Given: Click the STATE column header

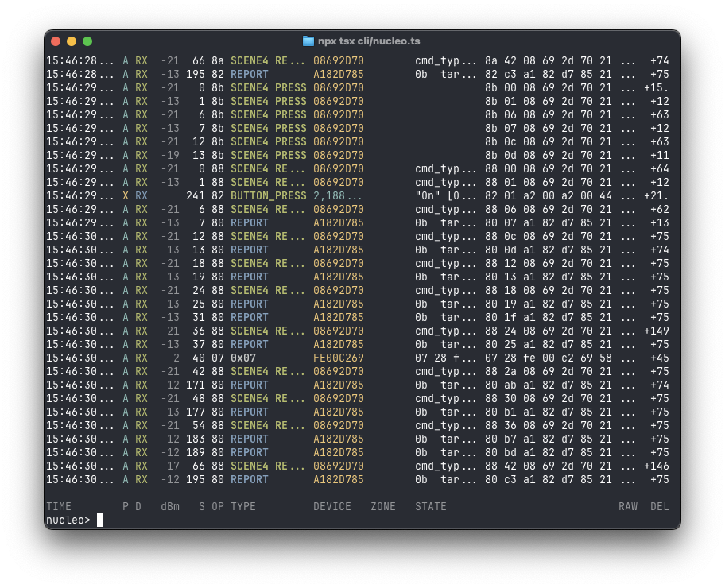Looking at the screenshot, I should click(x=431, y=507).
